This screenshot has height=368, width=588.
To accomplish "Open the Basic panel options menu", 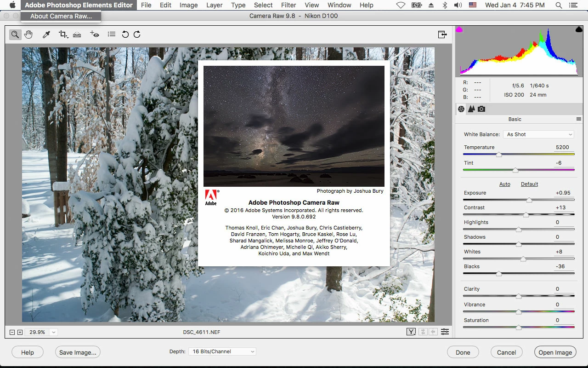I will (579, 119).
